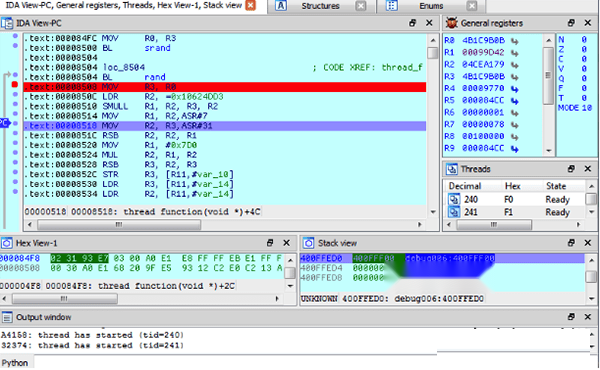Toggle breakpoint dot at line 00008500

coord(15,46)
